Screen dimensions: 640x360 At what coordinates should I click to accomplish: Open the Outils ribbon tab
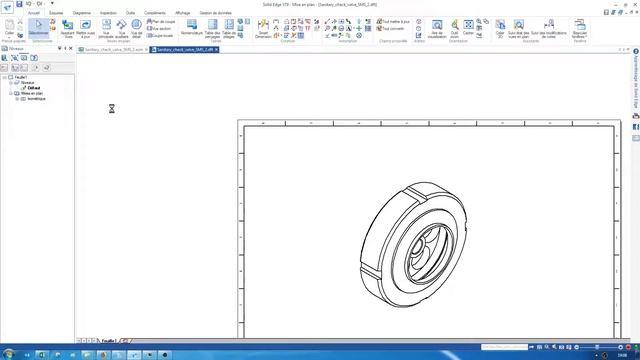click(130, 13)
